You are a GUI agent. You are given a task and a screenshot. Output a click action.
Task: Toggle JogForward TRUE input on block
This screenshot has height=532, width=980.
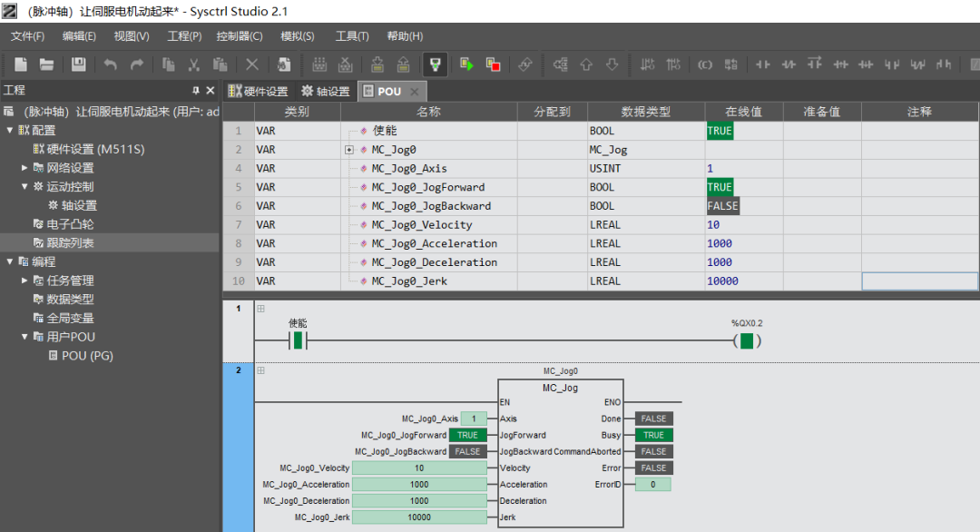pyautogui.click(x=467, y=435)
